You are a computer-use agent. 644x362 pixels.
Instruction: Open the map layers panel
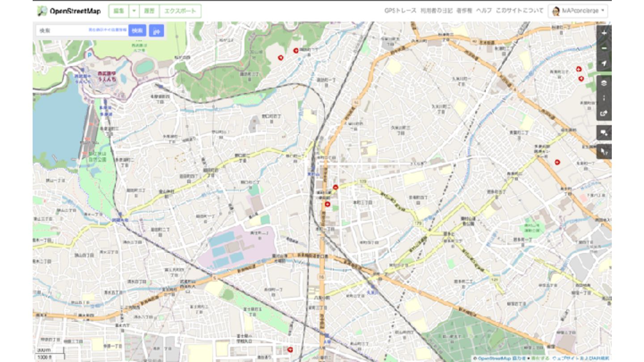click(604, 83)
